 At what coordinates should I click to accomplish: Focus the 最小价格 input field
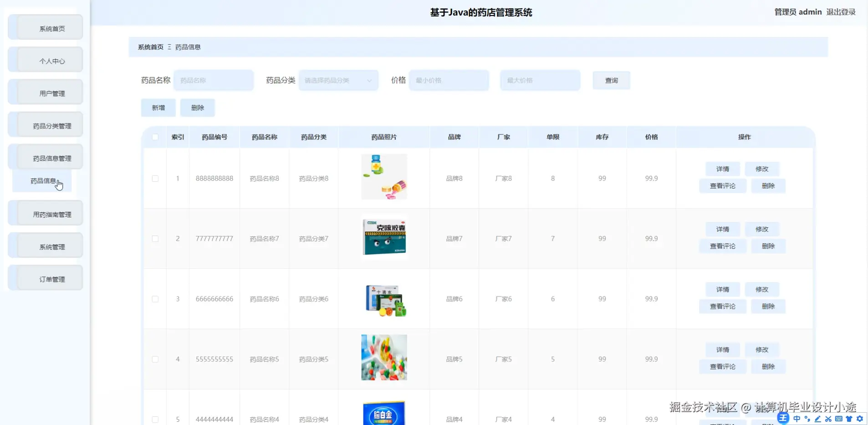[x=449, y=80]
